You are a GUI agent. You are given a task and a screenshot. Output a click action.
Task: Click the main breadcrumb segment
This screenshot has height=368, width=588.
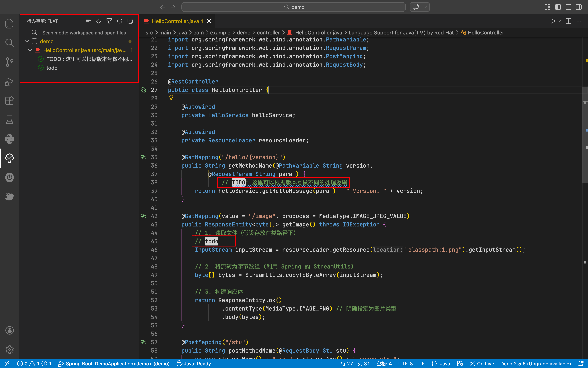point(165,33)
